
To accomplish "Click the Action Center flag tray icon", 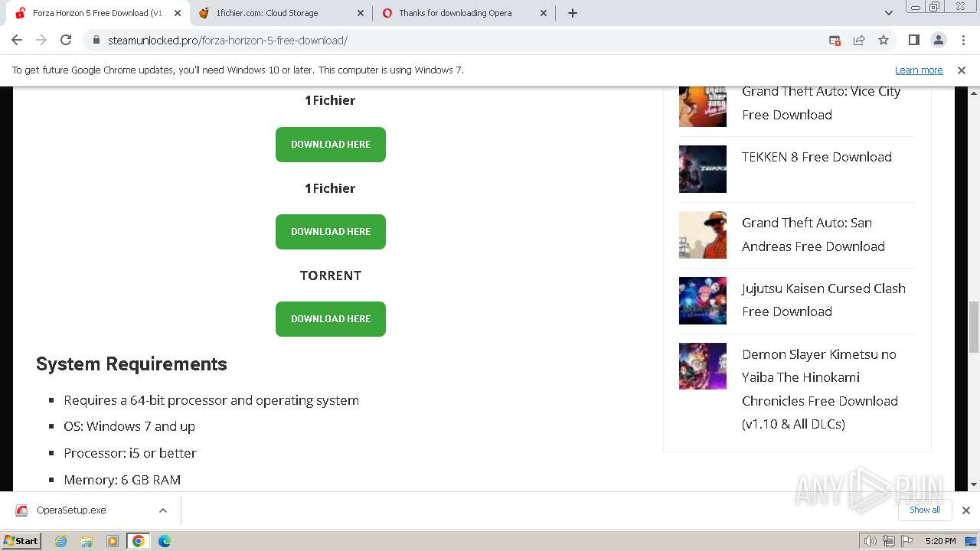I will [x=908, y=541].
